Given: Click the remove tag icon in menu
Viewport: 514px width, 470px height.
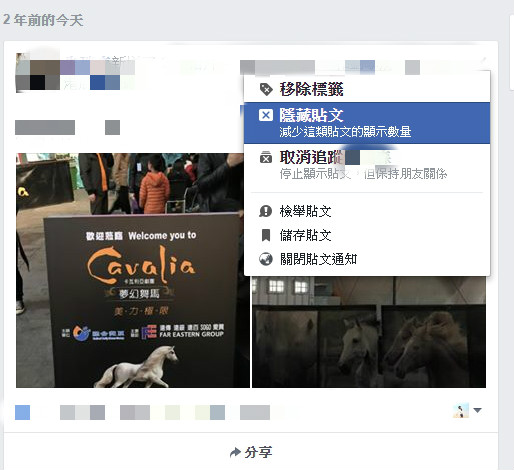Looking at the screenshot, I should 266,89.
